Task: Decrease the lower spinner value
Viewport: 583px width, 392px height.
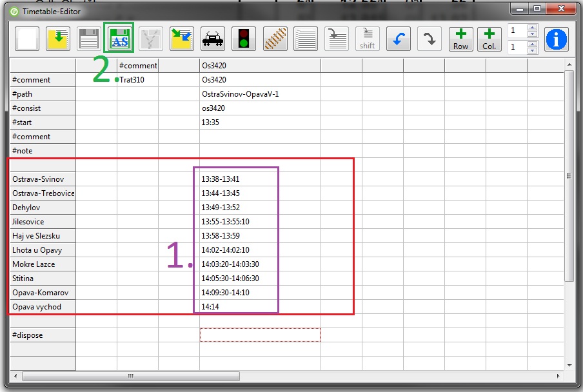Action: (532, 50)
